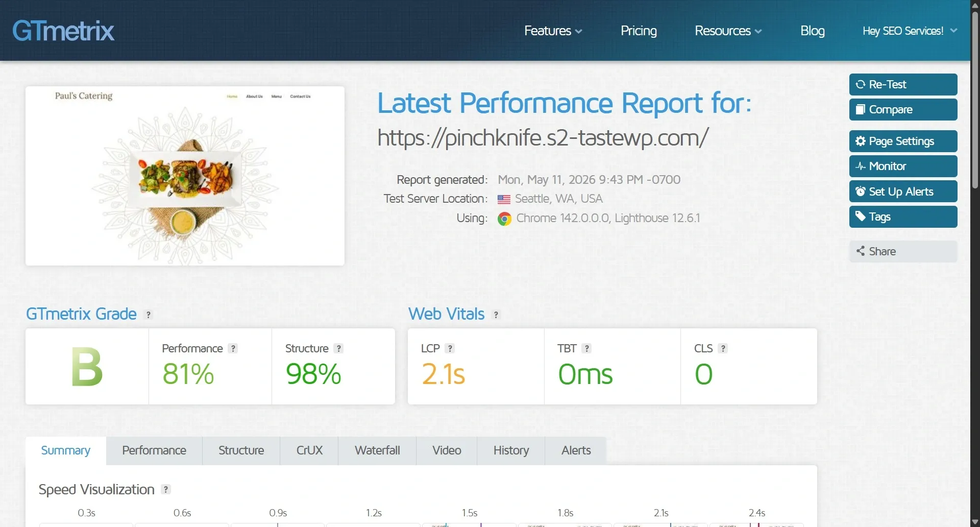Click the Monitor button
Image resolution: width=980 pixels, height=527 pixels.
coord(903,166)
